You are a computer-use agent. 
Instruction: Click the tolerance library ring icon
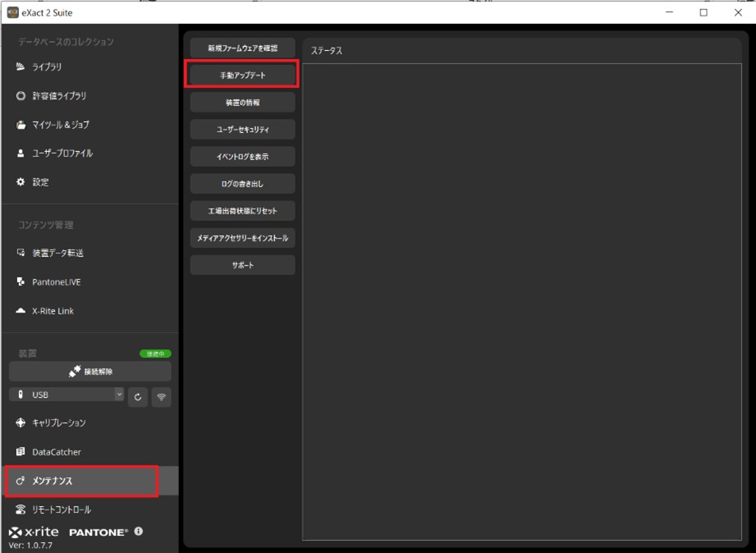tap(21, 95)
